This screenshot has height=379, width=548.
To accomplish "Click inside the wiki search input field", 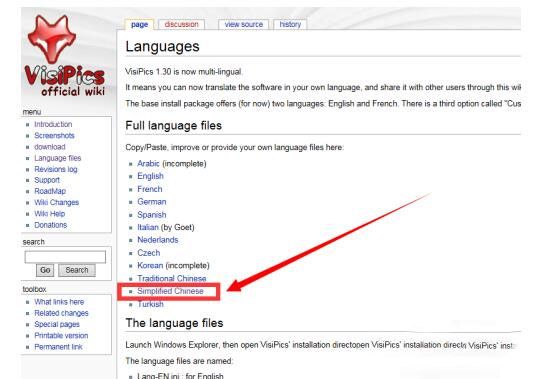I will [x=65, y=257].
